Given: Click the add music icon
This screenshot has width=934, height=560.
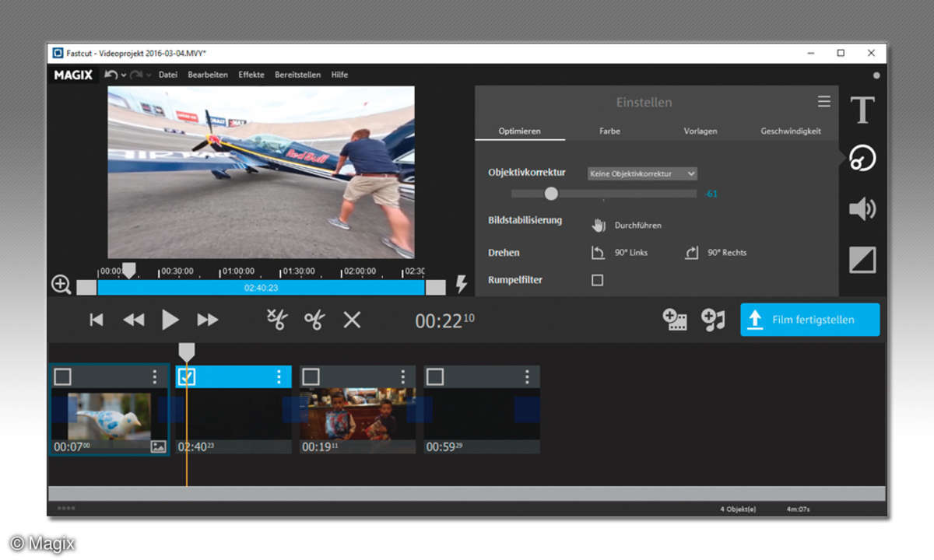Looking at the screenshot, I should click(713, 320).
